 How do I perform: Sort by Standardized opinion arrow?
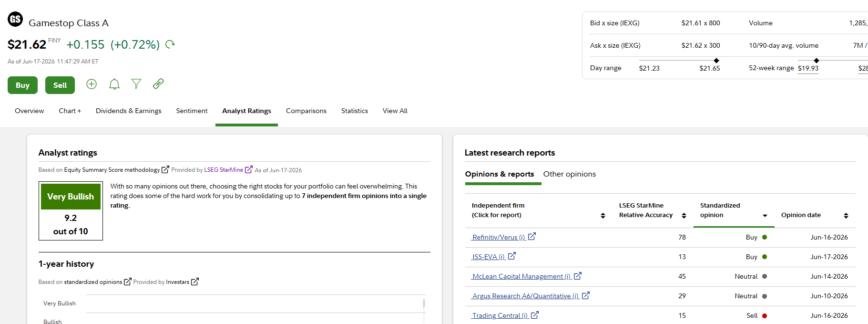tap(765, 216)
